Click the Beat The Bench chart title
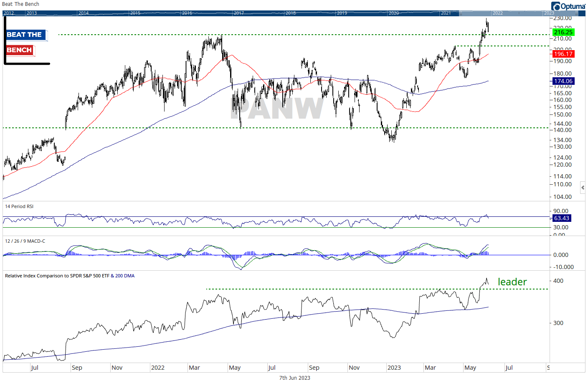The image size is (588, 386). pos(20,4)
